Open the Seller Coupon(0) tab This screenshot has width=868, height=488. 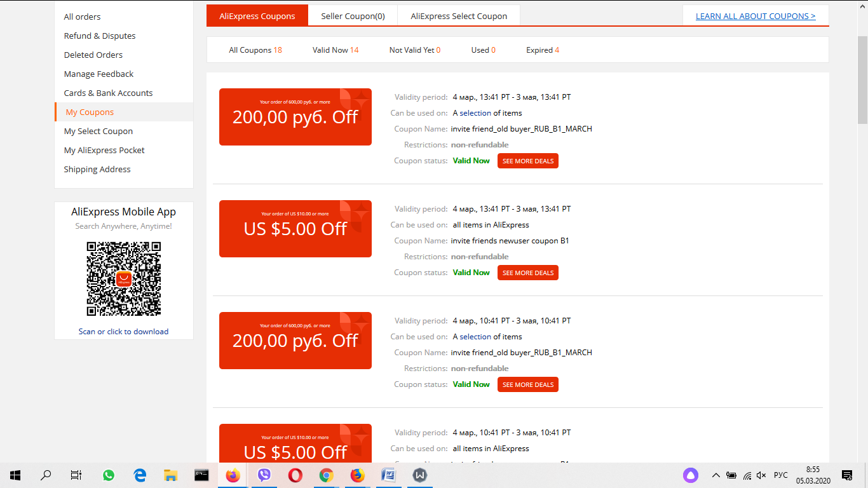(353, 15)
